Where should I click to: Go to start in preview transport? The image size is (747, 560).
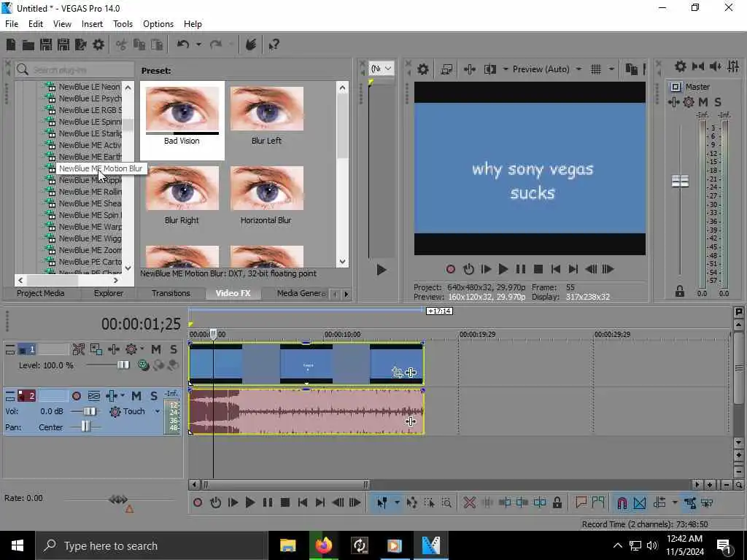(555, 269)
